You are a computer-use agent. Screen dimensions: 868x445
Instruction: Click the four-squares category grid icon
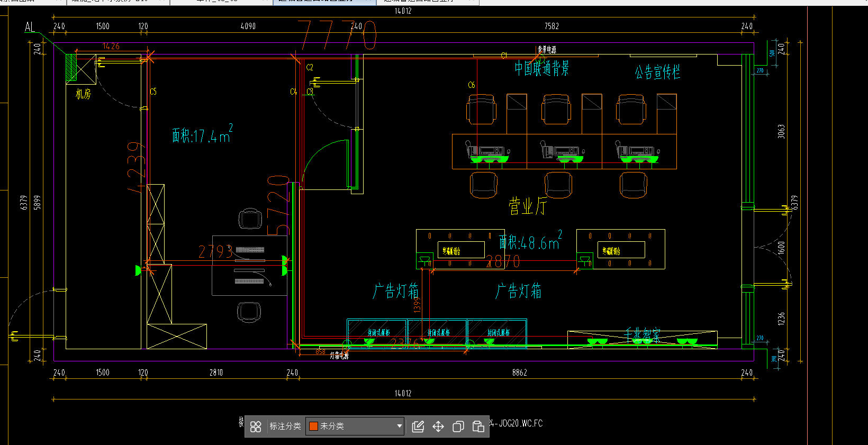[x=256, y=426]
